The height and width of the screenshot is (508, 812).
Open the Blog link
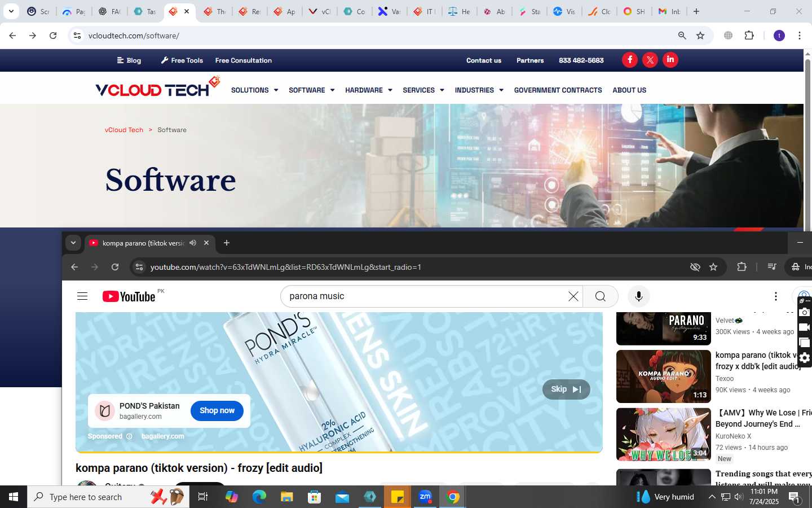coord(129,60)
